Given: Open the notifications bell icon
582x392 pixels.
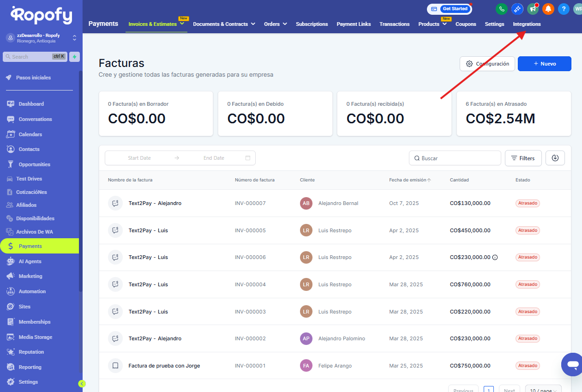Looking at the screenshot, I should tap(548, 9).
